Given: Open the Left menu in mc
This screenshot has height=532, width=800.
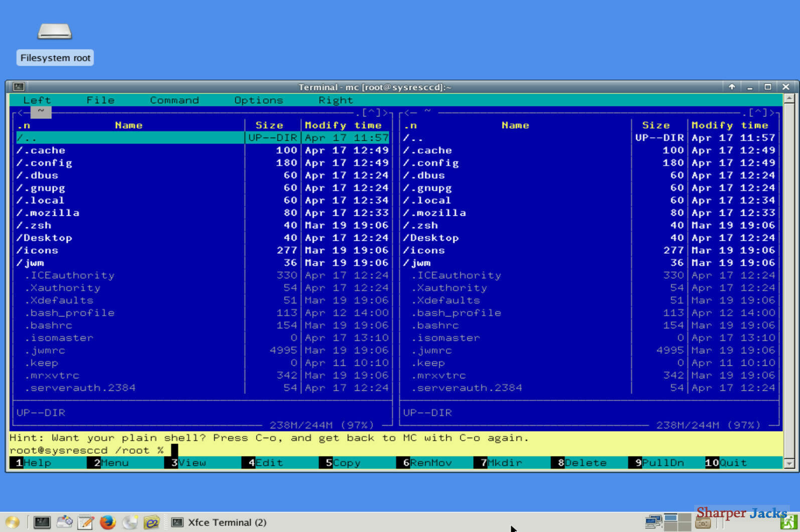Looking at the screenshot, I should [x=37, y=100].
